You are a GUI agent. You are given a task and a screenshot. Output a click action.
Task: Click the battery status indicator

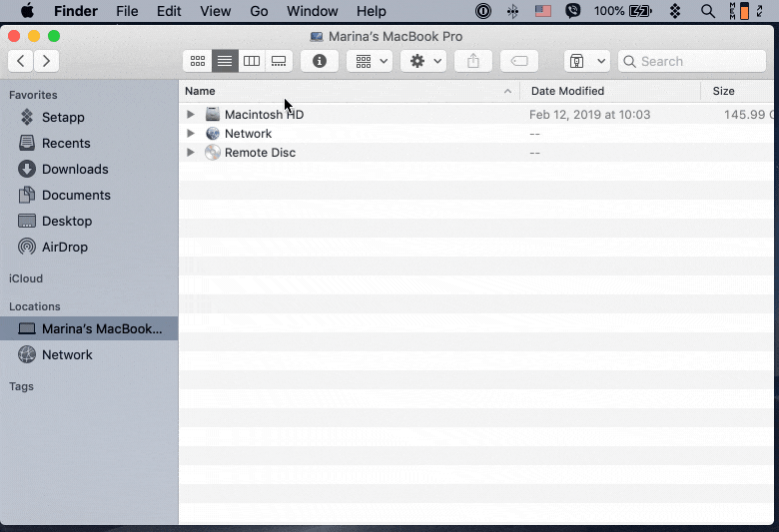623,11
